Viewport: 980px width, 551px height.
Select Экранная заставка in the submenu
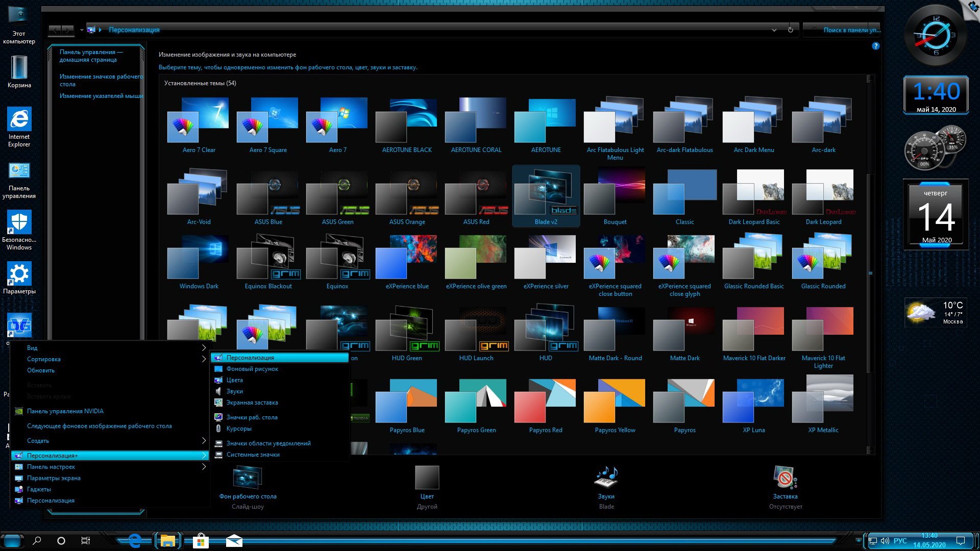[280, 403]
